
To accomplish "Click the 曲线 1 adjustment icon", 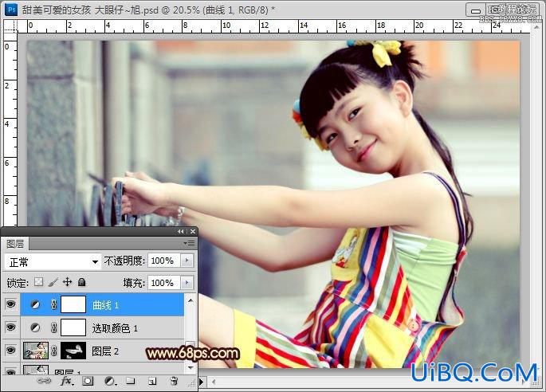I will [x=35, y=304].
